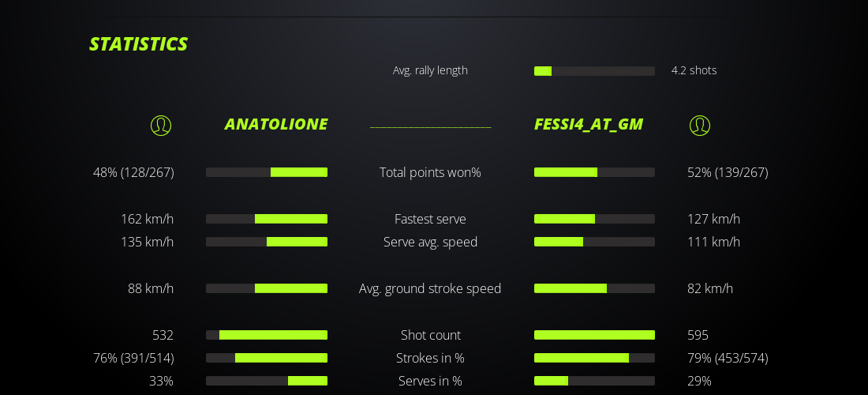Image resolution: width=868 pixels, height=395 pixels.
Task: Click the Fastest serve label
Action: (x=430, y=219)
